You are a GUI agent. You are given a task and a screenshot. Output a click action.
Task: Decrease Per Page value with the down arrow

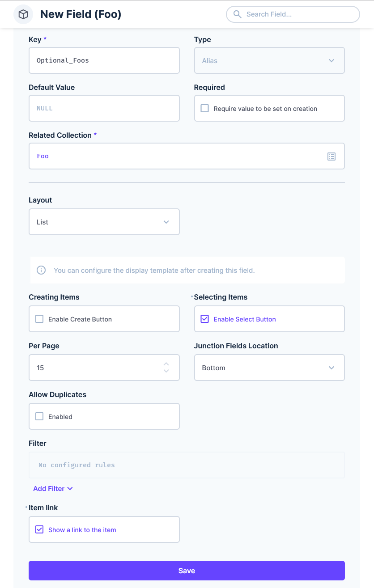pyautogui.click(x=166, y=371)
